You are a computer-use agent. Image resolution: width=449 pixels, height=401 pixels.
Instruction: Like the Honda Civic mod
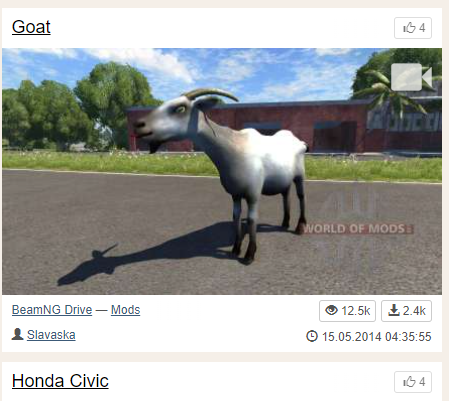click(413, 382)
